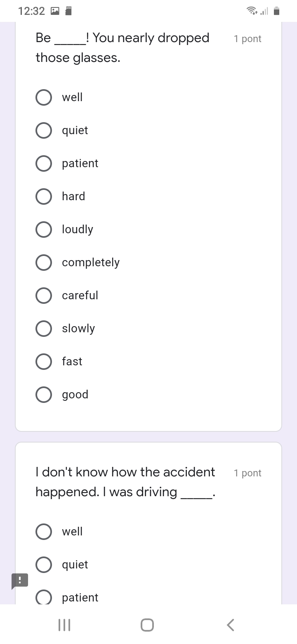Choose the 'fast' option
This screenshot has width=297, height=644.
44,362
